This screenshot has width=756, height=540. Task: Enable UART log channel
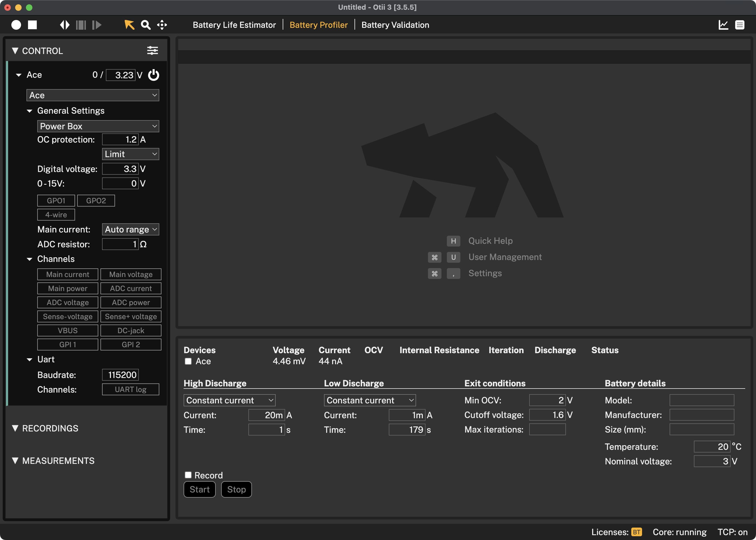(x=131, y=389)
